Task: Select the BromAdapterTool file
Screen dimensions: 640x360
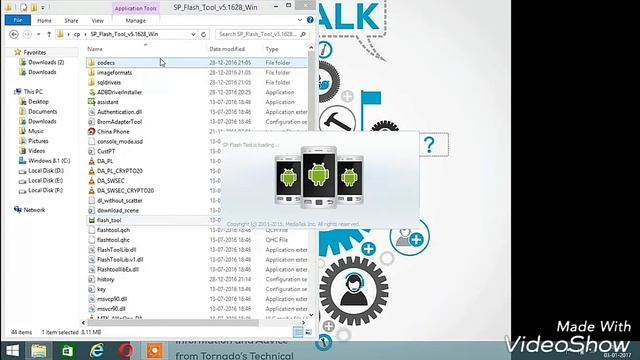Action: [120, 122]
